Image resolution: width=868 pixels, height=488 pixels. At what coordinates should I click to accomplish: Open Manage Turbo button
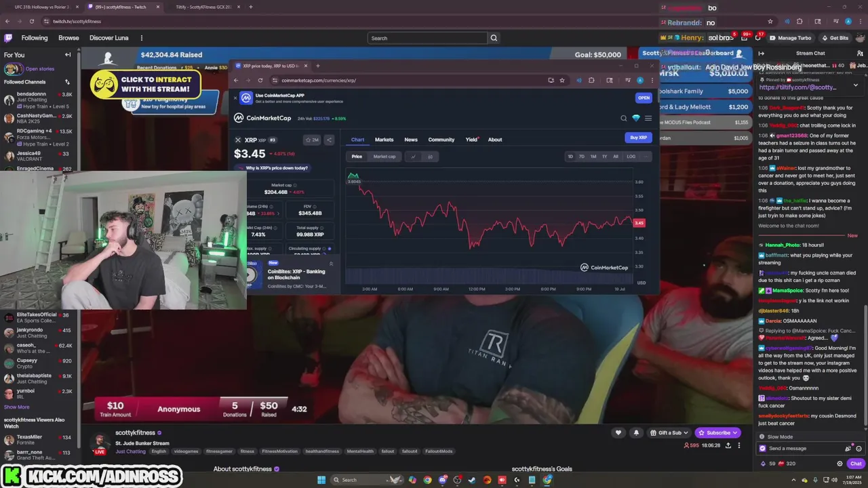[x=790, y=38]
